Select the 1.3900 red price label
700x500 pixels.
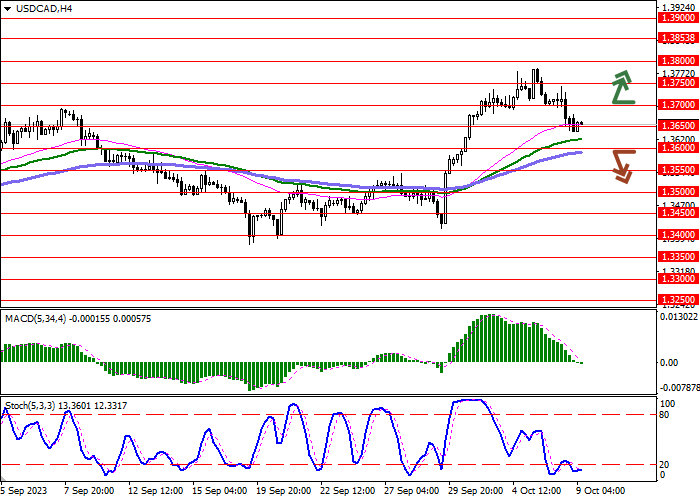tap(678, 18)
